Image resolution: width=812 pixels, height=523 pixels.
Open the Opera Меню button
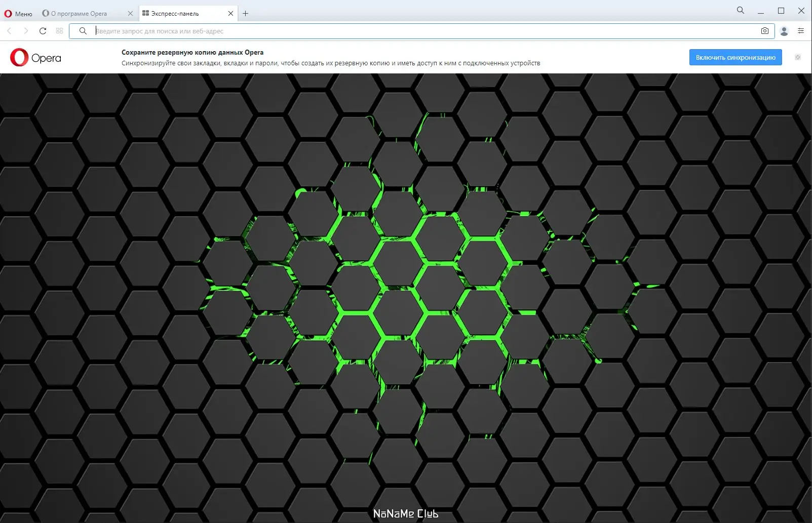click(x=18, y=14)
